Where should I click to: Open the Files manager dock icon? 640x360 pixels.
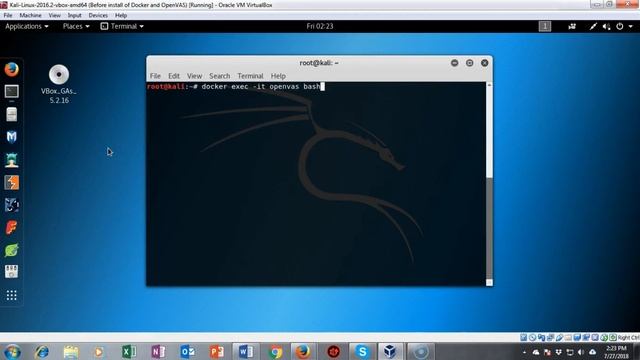click(11, 114)
